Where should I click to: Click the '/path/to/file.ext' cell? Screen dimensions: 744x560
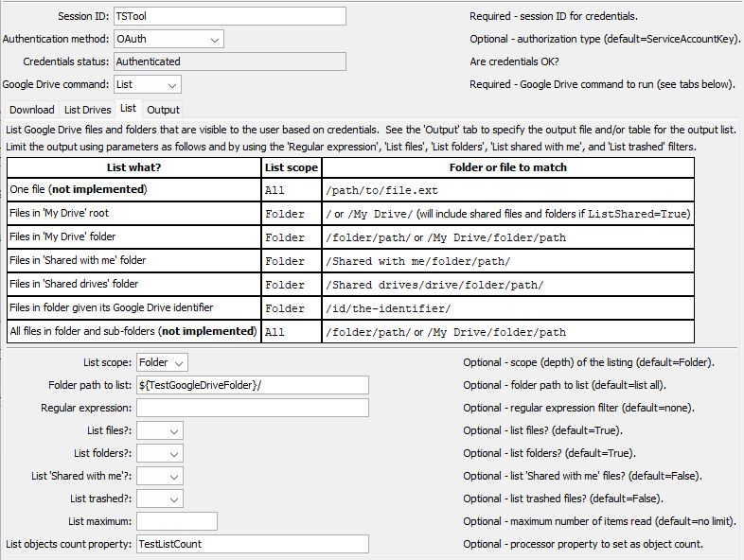(507, 190)
